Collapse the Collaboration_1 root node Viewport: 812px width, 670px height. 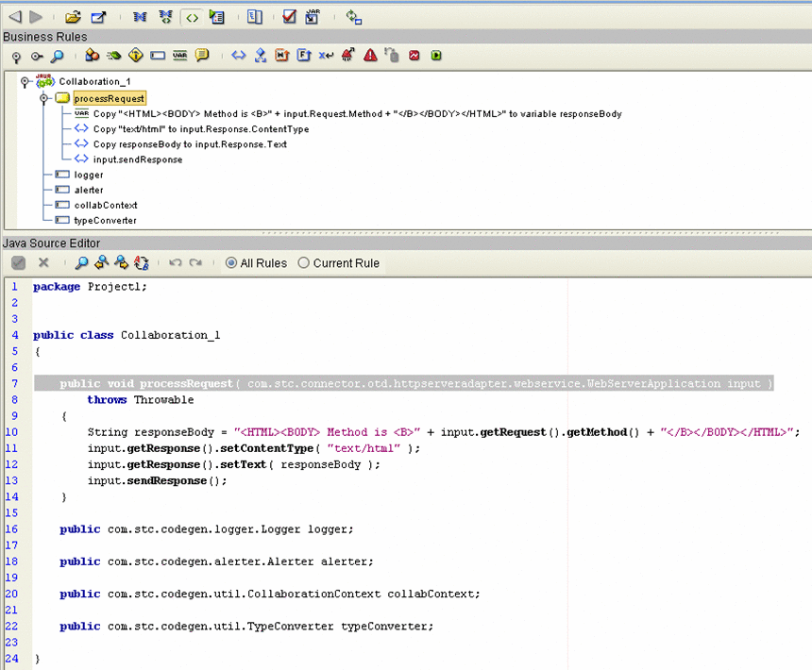coord(25,82)
